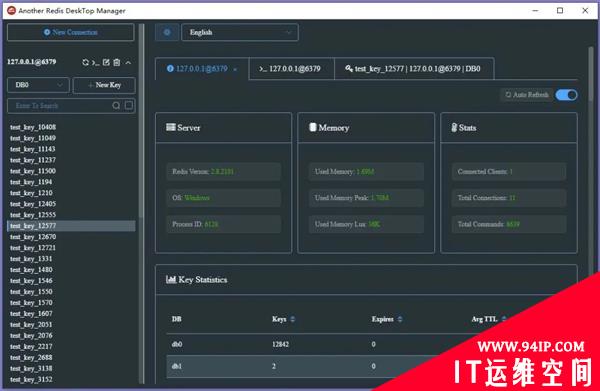Click the main panel vertical scrollbar
The image size is (600, 391).
tap(591, 75)
